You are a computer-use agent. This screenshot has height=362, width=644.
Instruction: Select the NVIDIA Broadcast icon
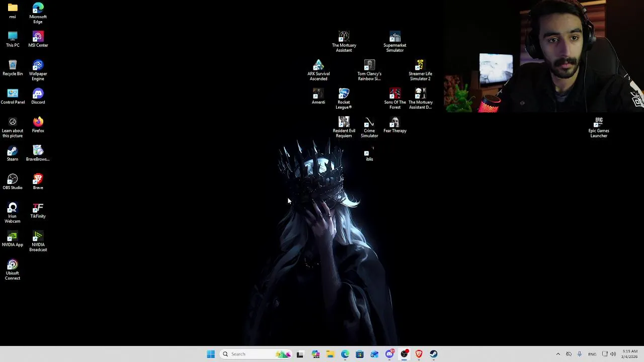click(x=38, y=241)
